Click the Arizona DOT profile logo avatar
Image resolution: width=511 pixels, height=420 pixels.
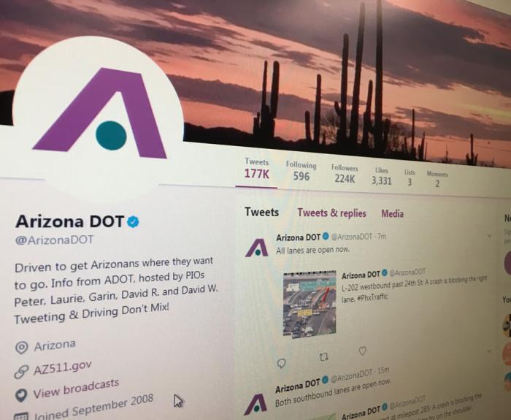98,115
